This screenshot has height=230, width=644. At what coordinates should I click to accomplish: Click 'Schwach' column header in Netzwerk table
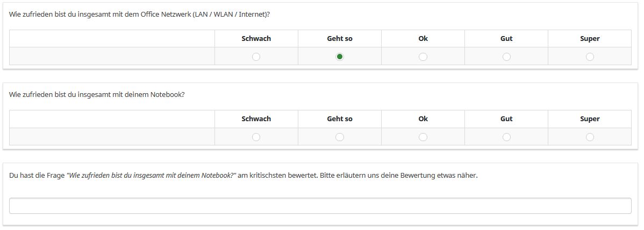pos(256,39)
